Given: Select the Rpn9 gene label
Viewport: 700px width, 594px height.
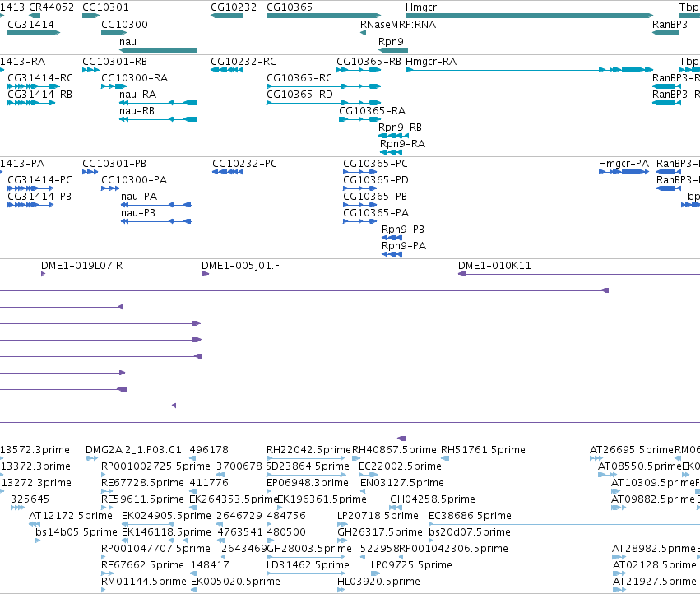Looking at the screenshot, I should (391, 41).
